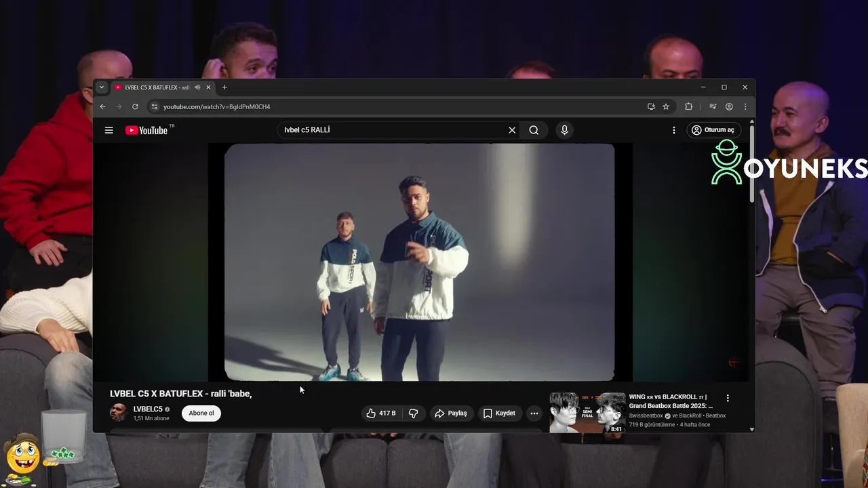Image resolution: width=868 pixels, height=488 pixels.
Task: Go back in browser history
Action: tap(103, 106)
